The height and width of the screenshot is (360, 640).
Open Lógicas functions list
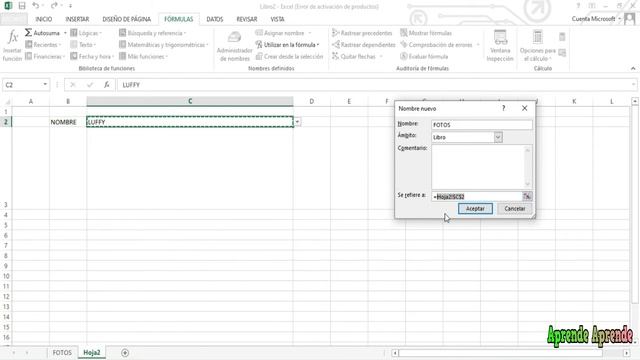[86, 33]
